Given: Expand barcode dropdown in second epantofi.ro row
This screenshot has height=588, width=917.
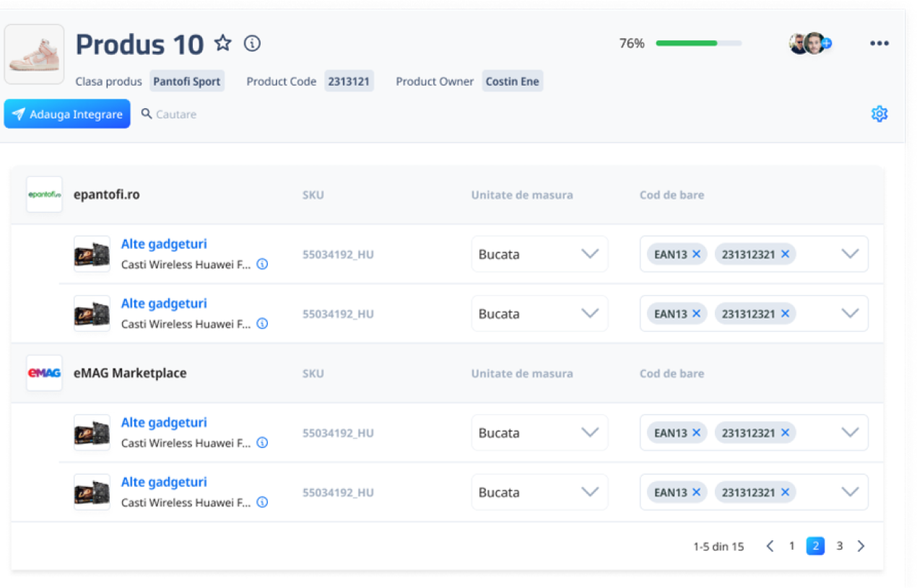Looking at the screenshot, I should pyautogui.click(x=850, y=314).
